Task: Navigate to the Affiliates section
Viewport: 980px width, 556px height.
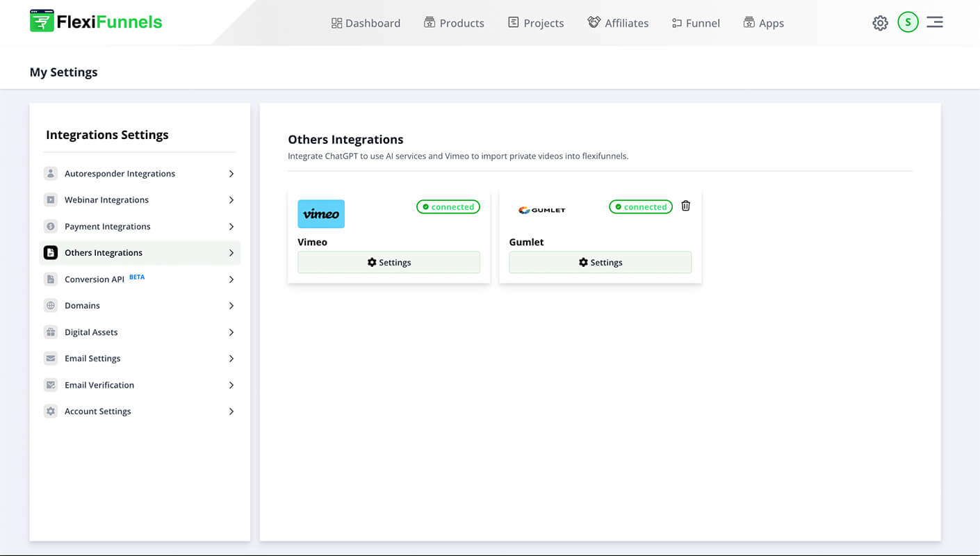Action: point(618,22)
